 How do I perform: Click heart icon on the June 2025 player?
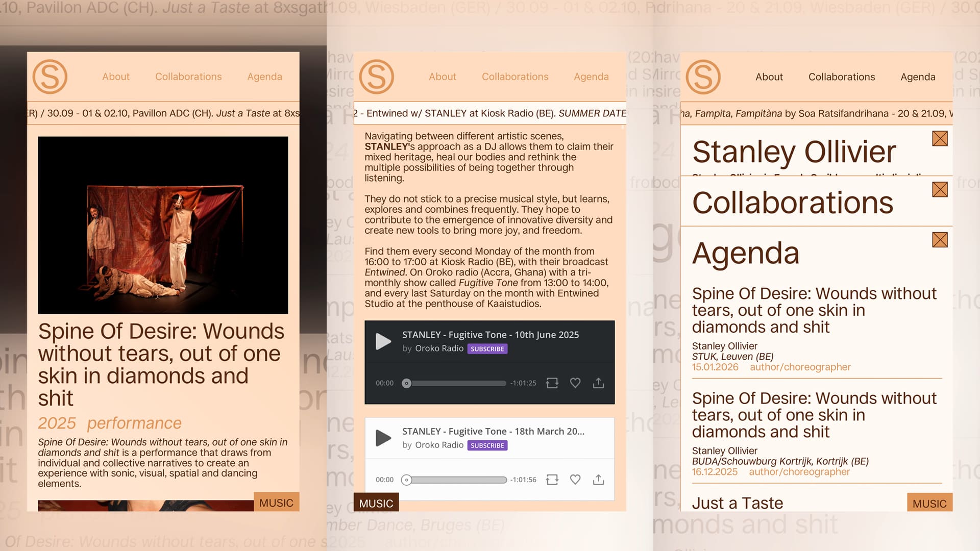(575, 383)
